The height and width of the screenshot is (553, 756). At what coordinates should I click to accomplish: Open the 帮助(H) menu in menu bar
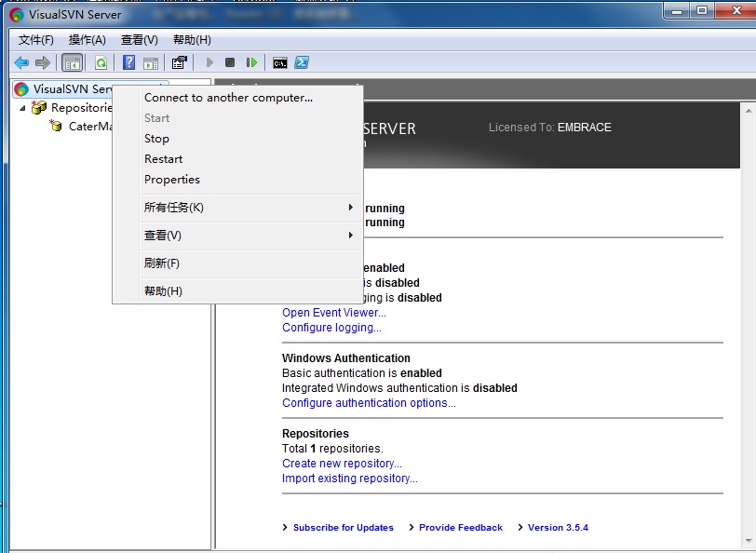click(192, 40)
